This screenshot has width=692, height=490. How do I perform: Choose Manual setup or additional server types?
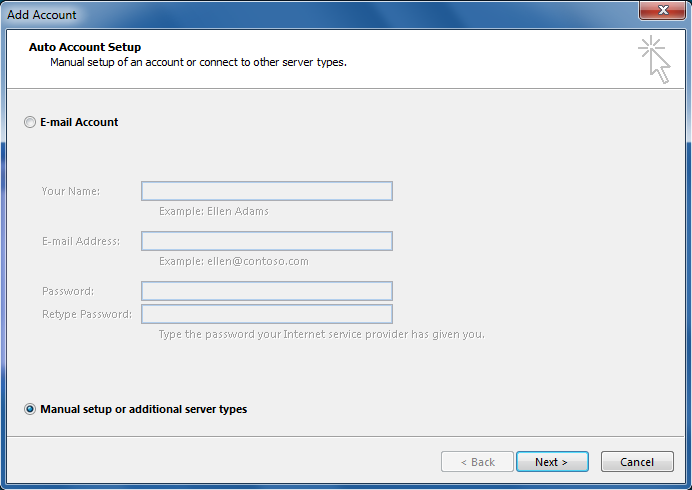click(30, 409)
